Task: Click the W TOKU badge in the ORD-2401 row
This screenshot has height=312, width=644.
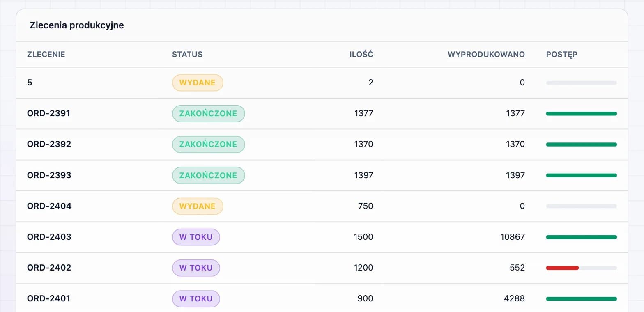Action: (196, 298)
